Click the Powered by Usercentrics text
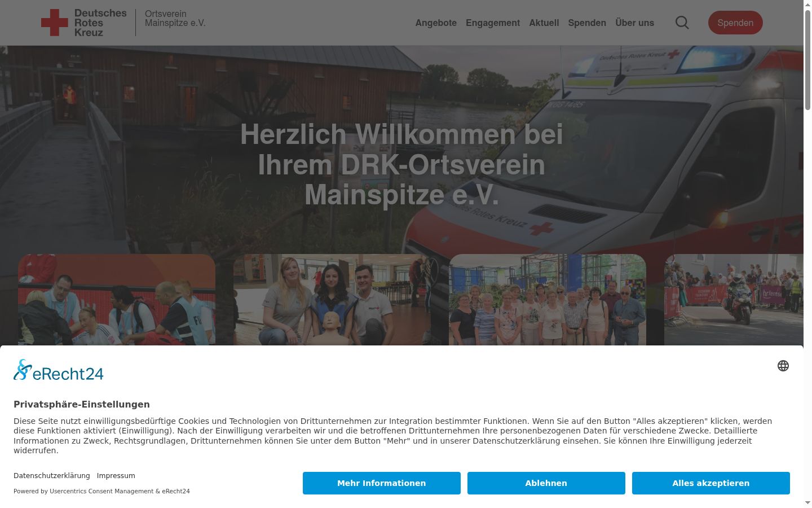The width and height of the screenshot is (812, 508). pyautogui.click(x=101, y=491)
